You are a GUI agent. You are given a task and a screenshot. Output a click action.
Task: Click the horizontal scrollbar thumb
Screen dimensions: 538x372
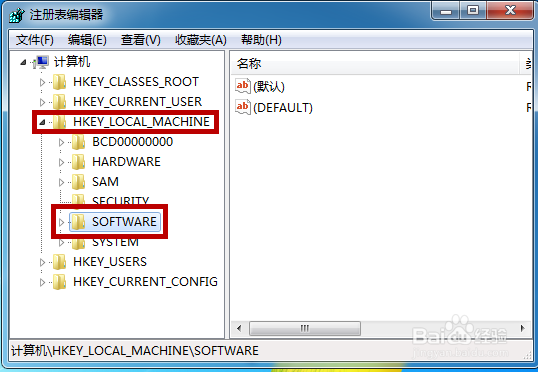click(x=305, y=328)
